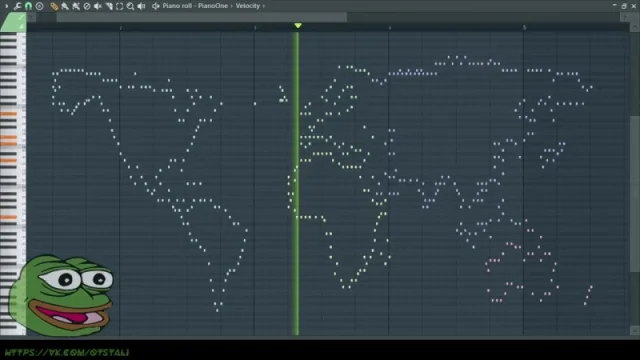The height and width of the screenshot is (360, 640).
Task: Open piano roll options menu arrow
Action: coord(6,6)
